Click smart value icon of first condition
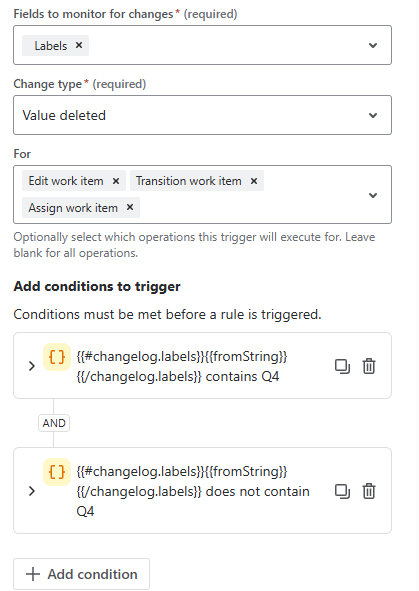Viewport: 419px width, 591px height. [57, 357]
